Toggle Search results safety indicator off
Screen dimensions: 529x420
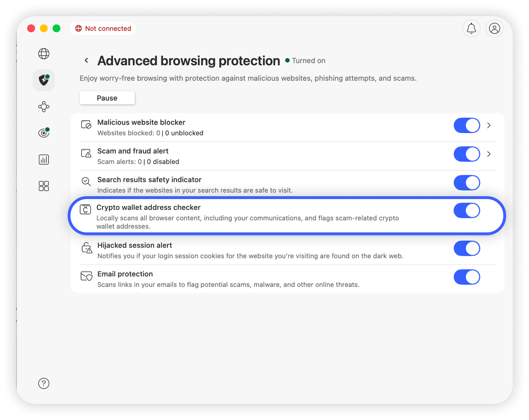coord(466,183)
